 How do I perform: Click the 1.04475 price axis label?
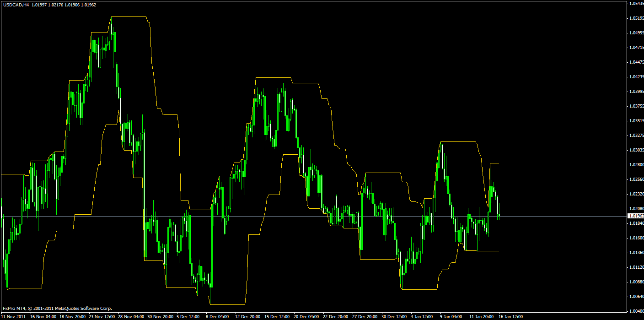tap(636, 62)
